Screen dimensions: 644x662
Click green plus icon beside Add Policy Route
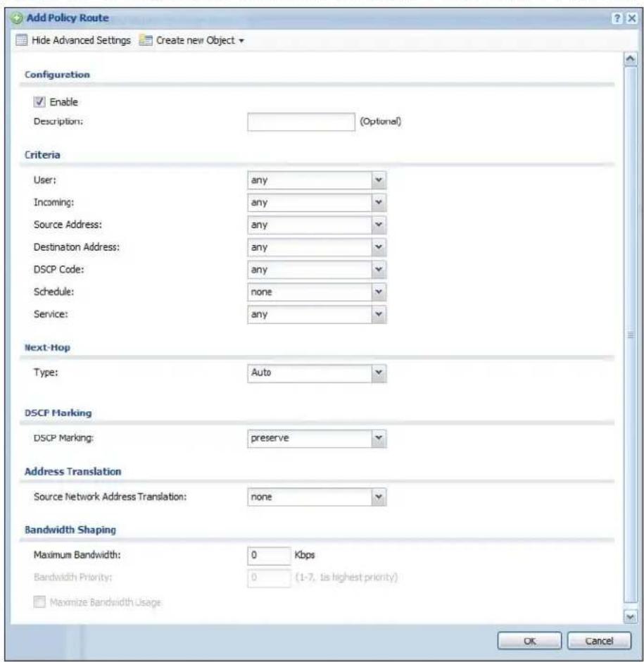pos(17,18)
